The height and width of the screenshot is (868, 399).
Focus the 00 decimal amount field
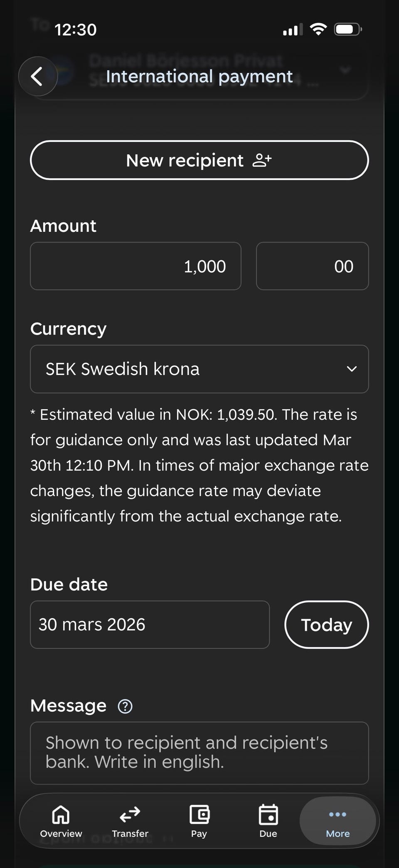[x=312, y=266]
